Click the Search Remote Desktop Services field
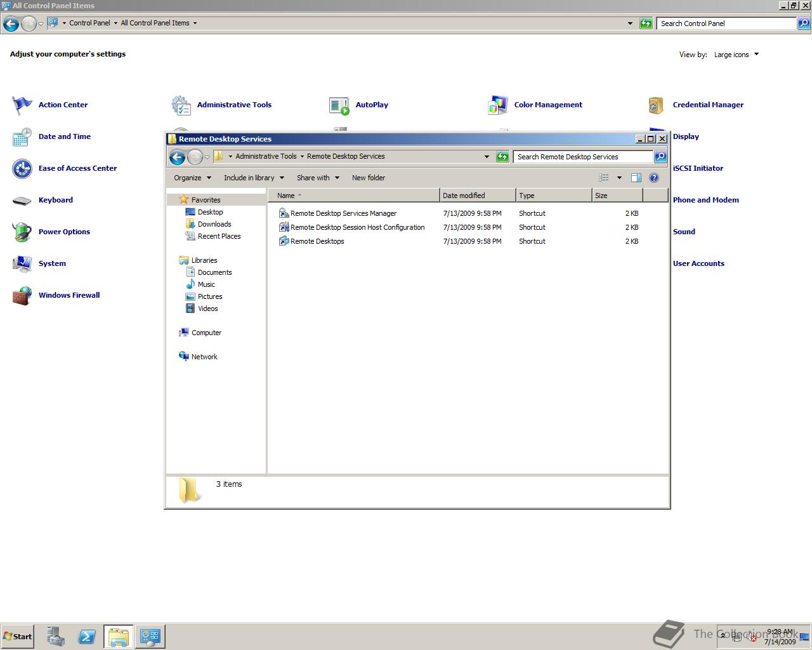812x650 pixels. click(x=583, y=157)
